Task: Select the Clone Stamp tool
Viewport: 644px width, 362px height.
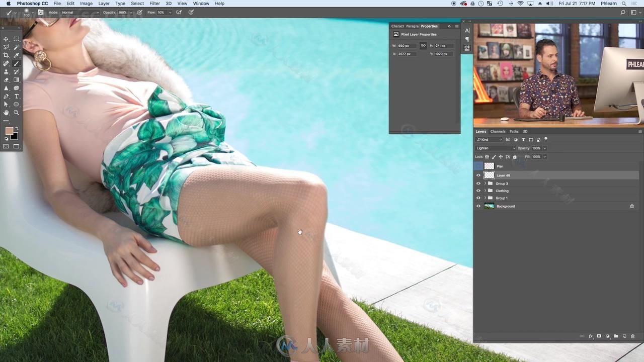Action: [x=6, y=71]
